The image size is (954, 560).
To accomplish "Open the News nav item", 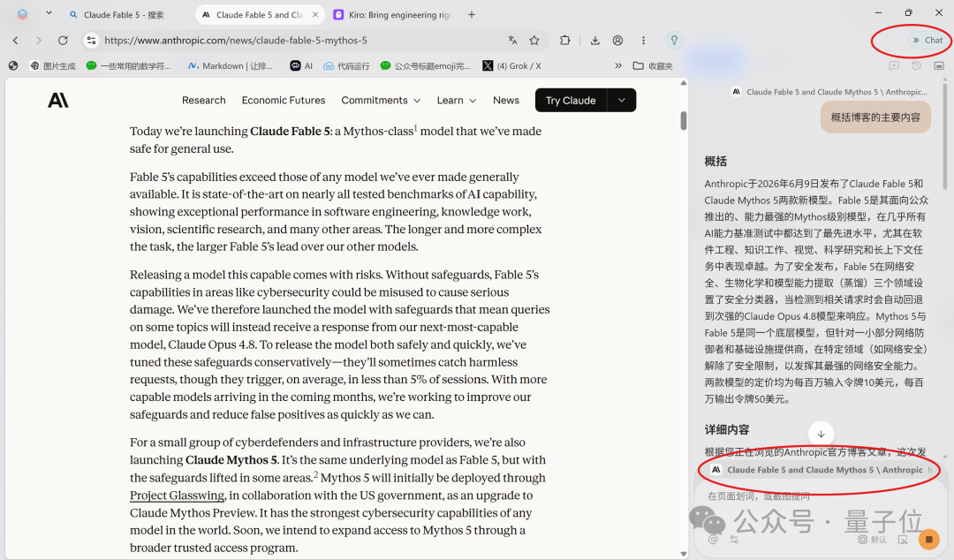I will pos(506,101).
